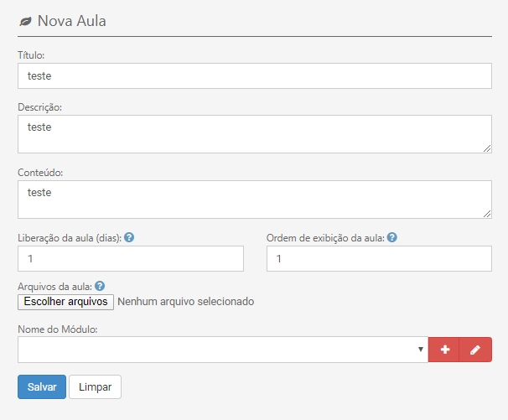Edit the module using the pencil button
508x420 pixels.
coord(475,350)
